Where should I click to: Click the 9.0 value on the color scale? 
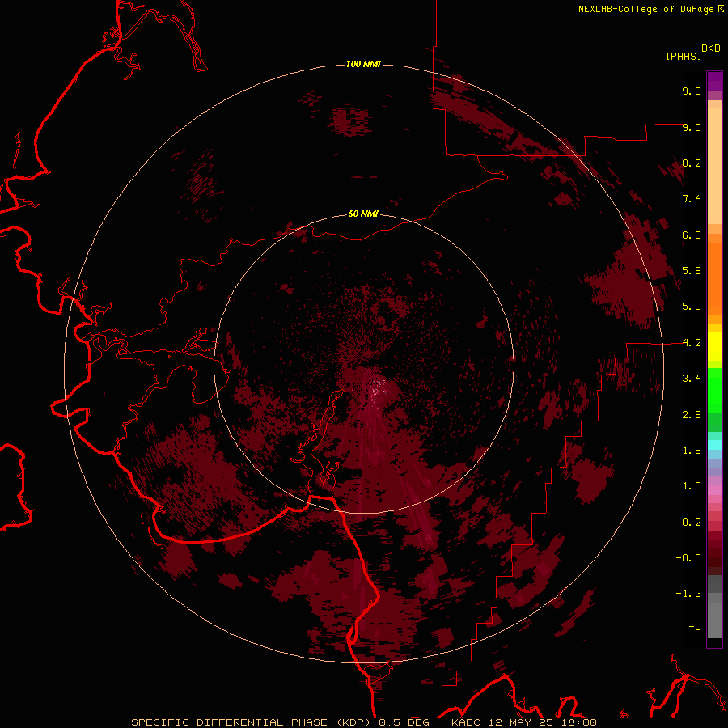coord(692,127)
